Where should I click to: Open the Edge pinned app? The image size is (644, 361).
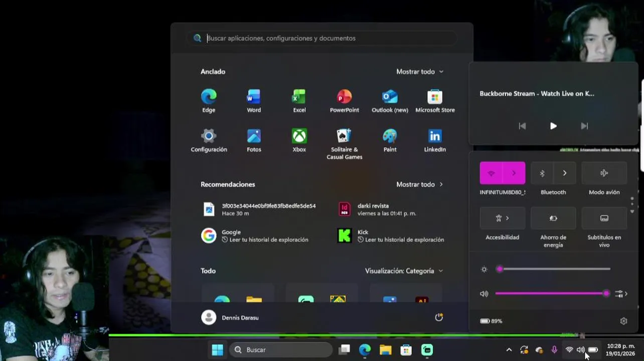(209, 101)
